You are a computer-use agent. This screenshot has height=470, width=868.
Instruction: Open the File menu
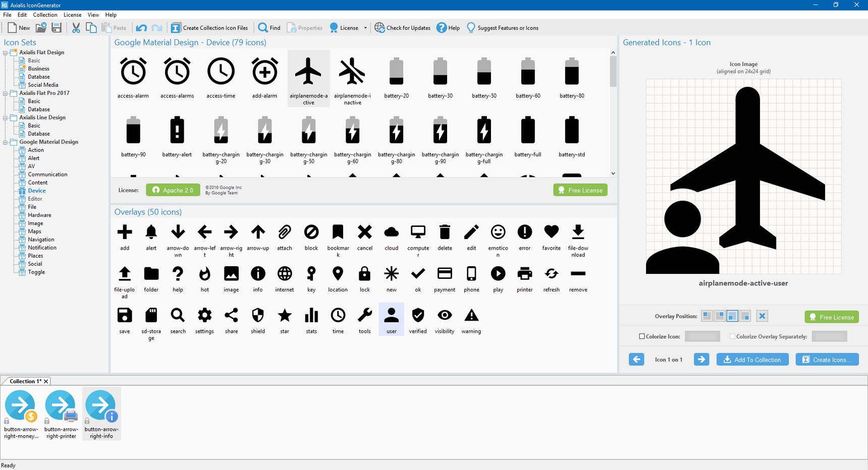[7, 15]
